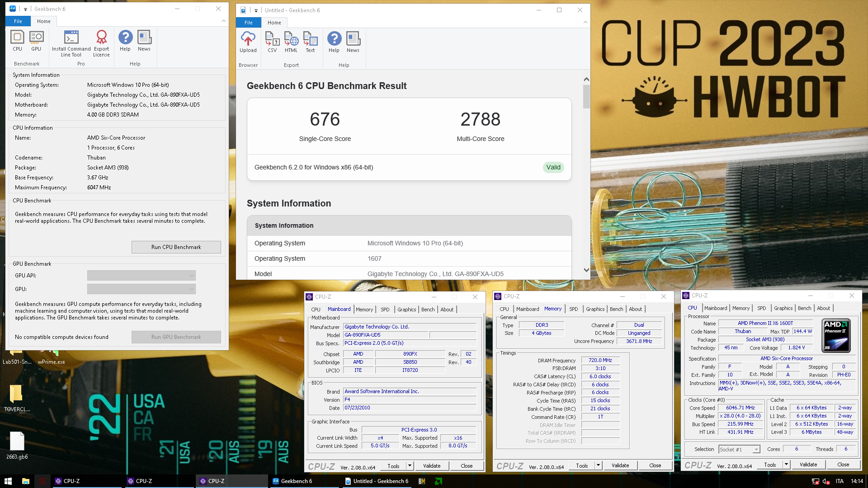Viewport: 868px width, 488px height.
Task: Switch to Mainboard tab in Memory CPU-Z window
Action: [x=528, y=309]
